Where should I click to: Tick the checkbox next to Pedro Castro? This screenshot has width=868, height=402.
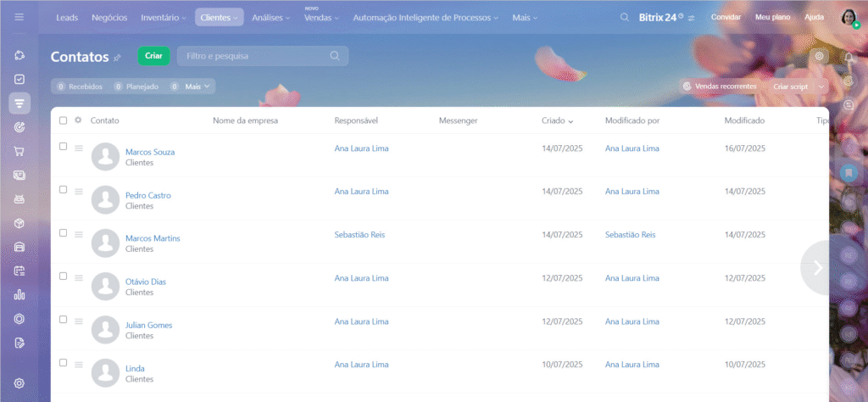[63, 190]
